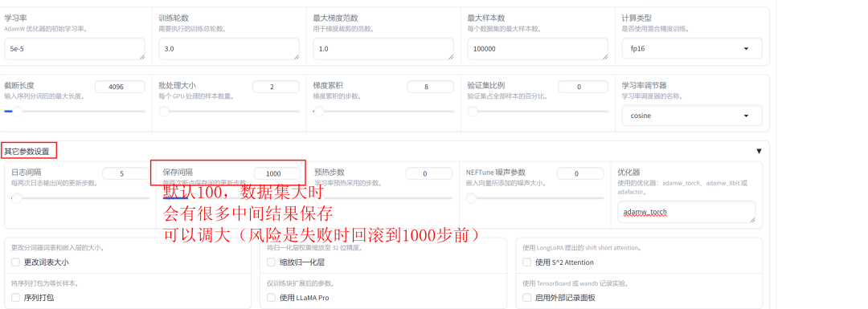Viewport: 868px width, 309px height.
Task: Click the 学习率调节器 label text
Action: click(x=645, y=86)
